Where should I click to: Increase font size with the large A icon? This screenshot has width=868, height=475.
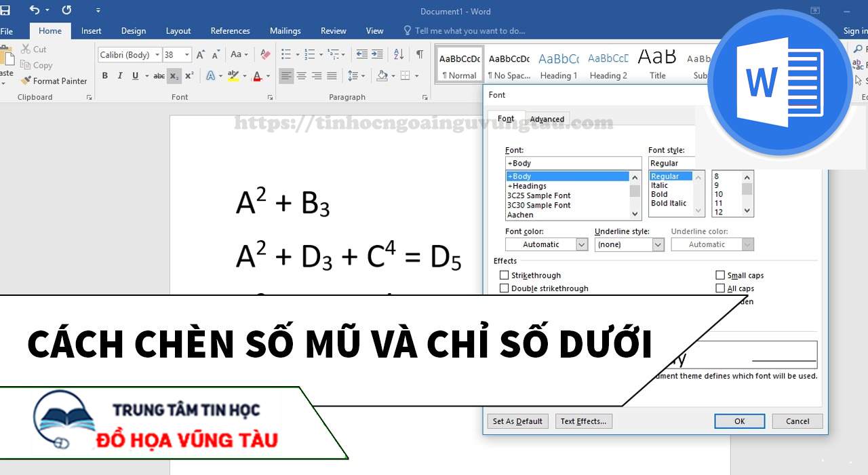(201, 54)
